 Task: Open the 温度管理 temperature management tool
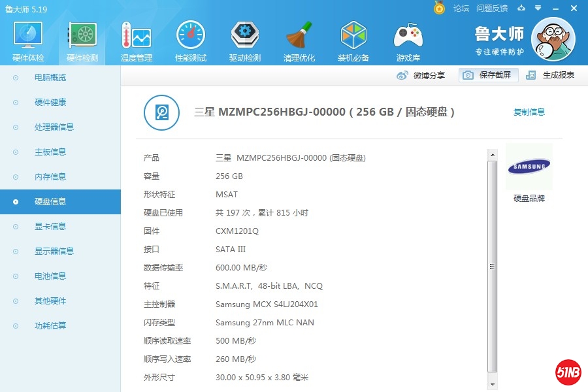click(135, 39)
